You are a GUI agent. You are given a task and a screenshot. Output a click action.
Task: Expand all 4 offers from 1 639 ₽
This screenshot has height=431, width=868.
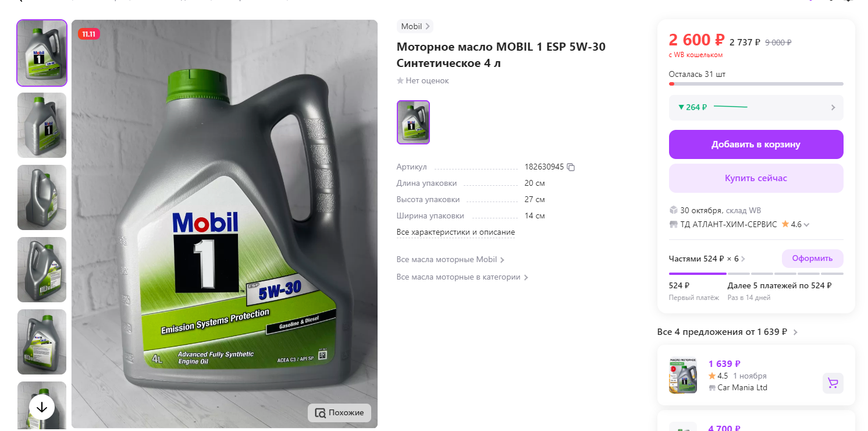727,332
